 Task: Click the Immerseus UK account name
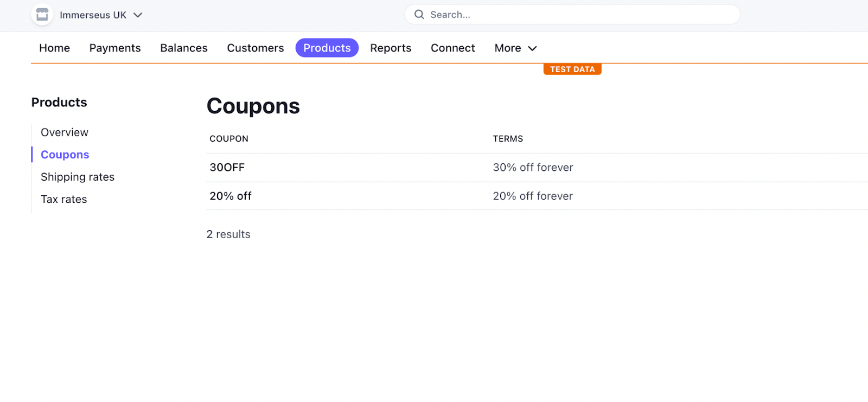pyautogui.click(x=93, y=15)
